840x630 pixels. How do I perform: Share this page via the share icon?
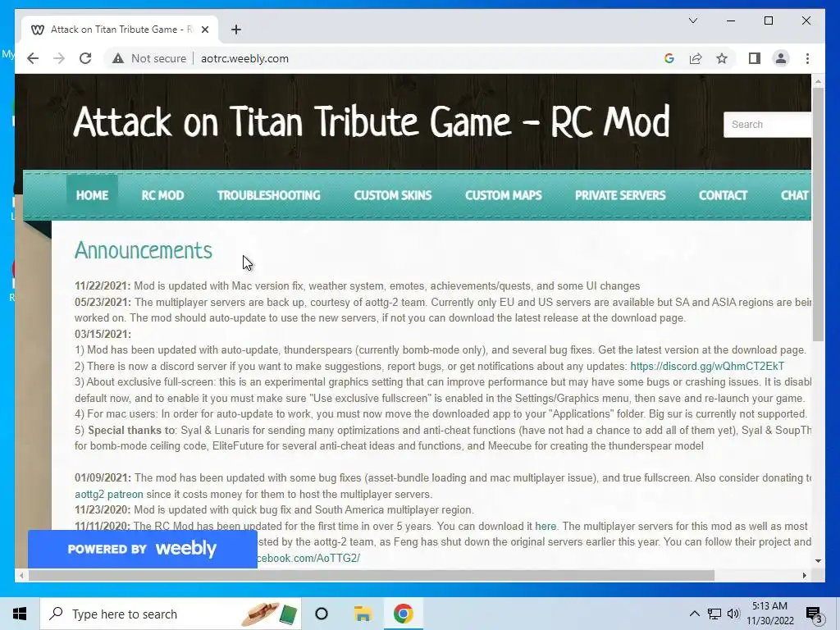[696, 58]
